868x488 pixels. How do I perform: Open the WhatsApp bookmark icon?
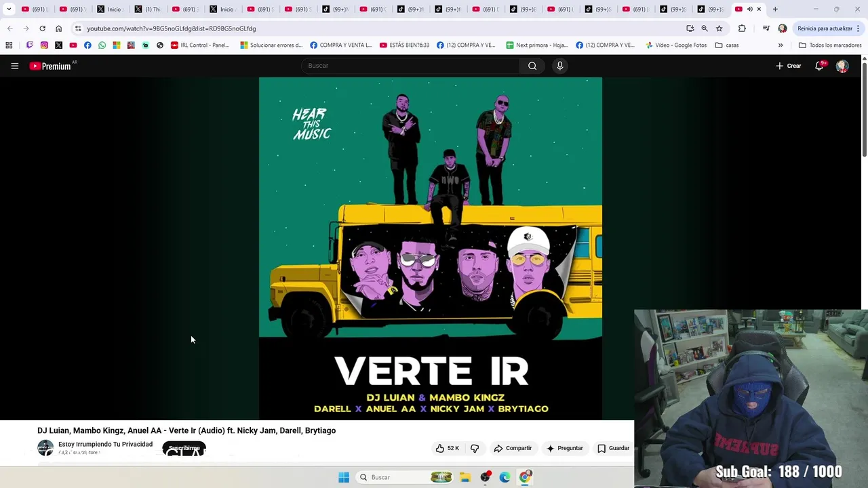point(102,45)
